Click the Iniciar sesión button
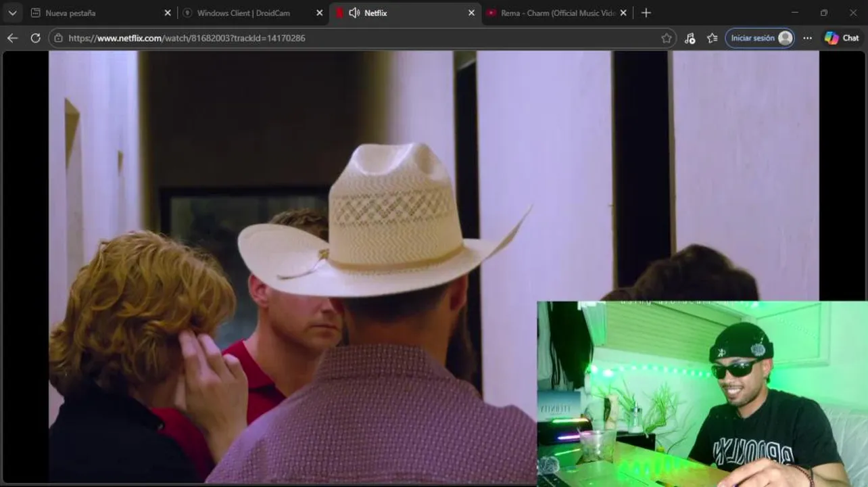Screen dimensions: 868x487 coord(760,38)
